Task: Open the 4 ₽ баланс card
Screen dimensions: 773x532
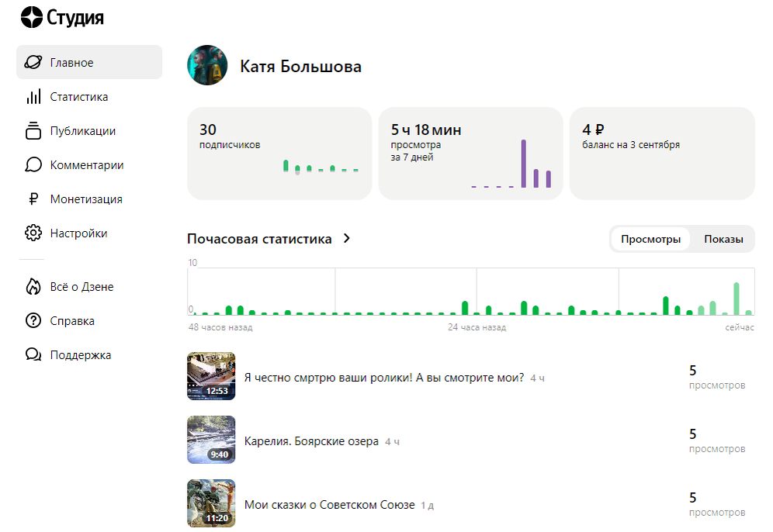Action: click(x=662, y=154)
